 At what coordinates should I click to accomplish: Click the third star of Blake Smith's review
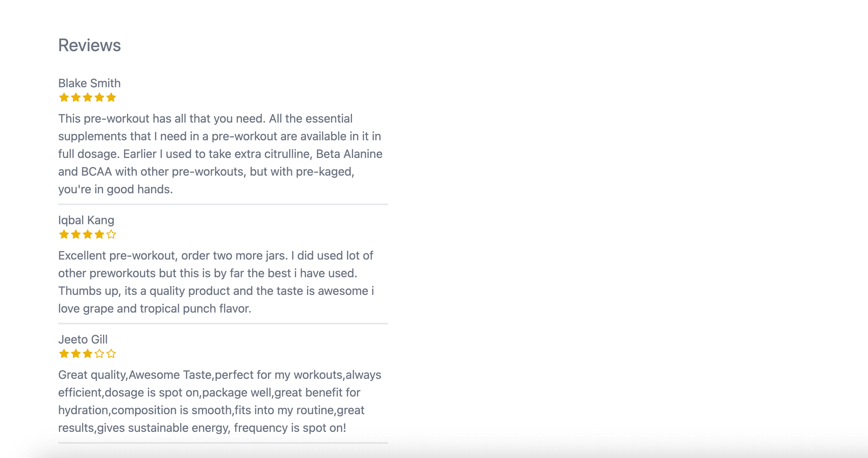(x=88, y=98)
